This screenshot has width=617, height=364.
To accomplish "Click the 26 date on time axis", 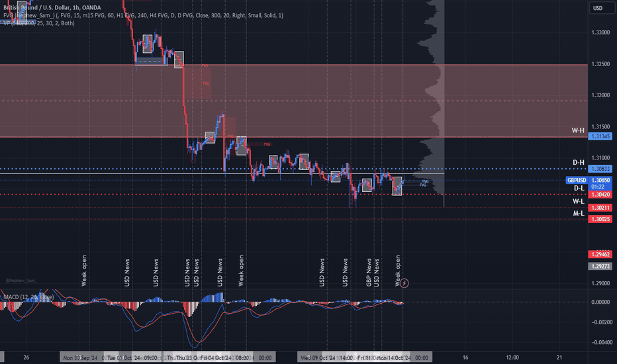I will [26, 357].
